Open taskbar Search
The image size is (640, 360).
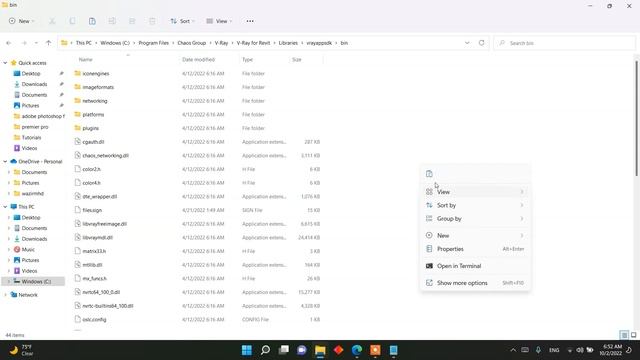[x=265, y=350]
